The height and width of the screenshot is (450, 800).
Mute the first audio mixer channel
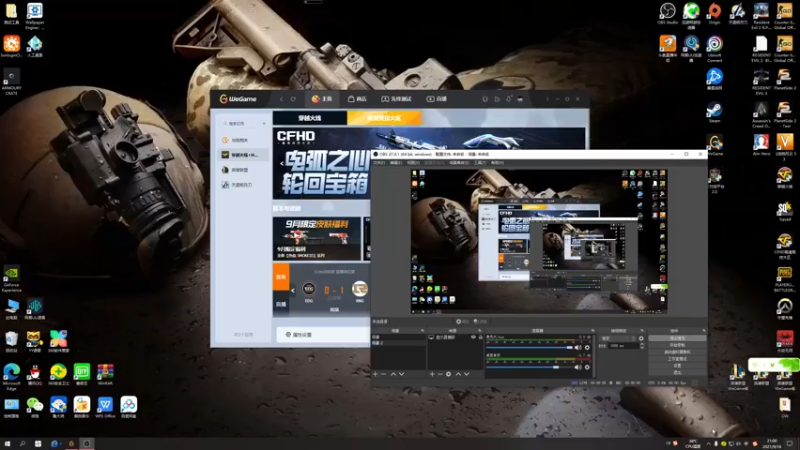[x=578, y=347]
